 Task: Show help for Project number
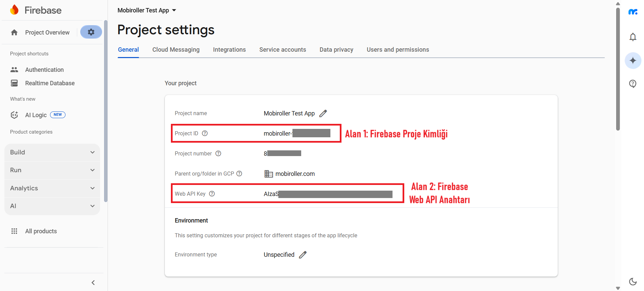tap(218, 153)
